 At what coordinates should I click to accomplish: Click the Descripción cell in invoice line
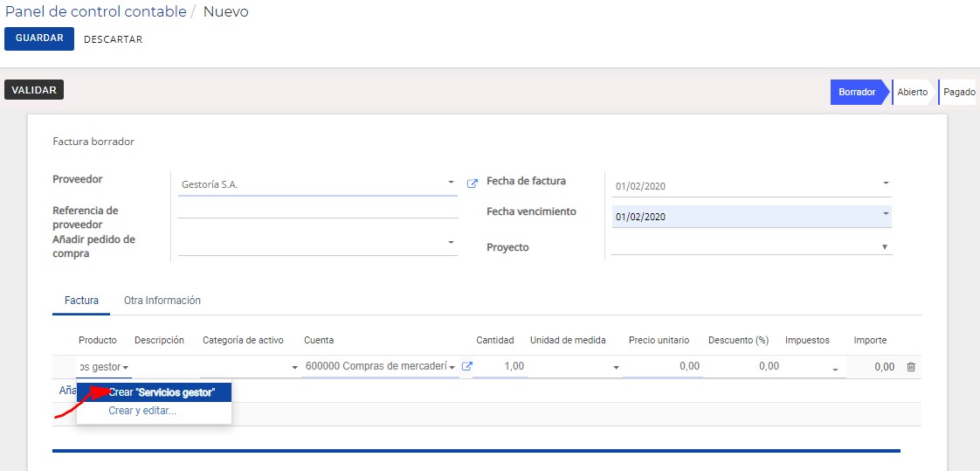click(x=165, y=367)
